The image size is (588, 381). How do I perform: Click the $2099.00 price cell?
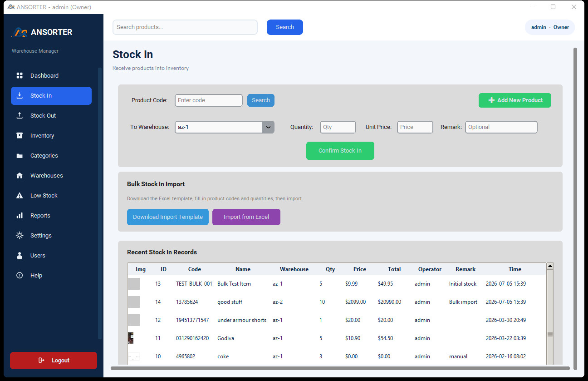click(356, 302)
